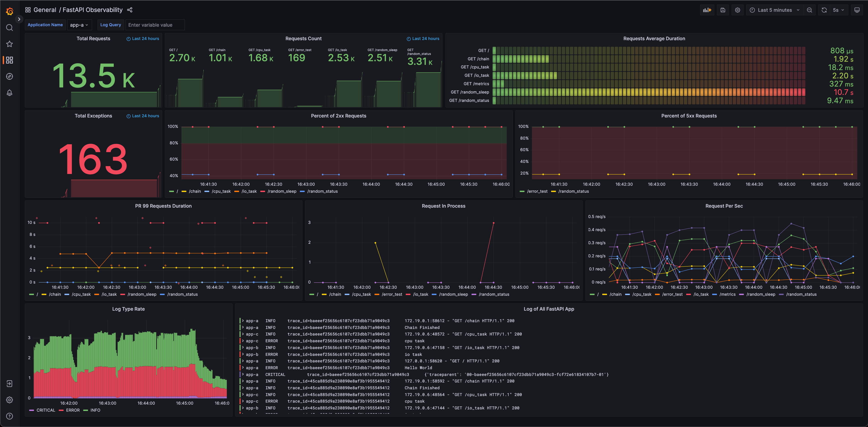Toggle /io_task in PR 99 legend
This screenshot has height=427, width=868.
[109, 294]
